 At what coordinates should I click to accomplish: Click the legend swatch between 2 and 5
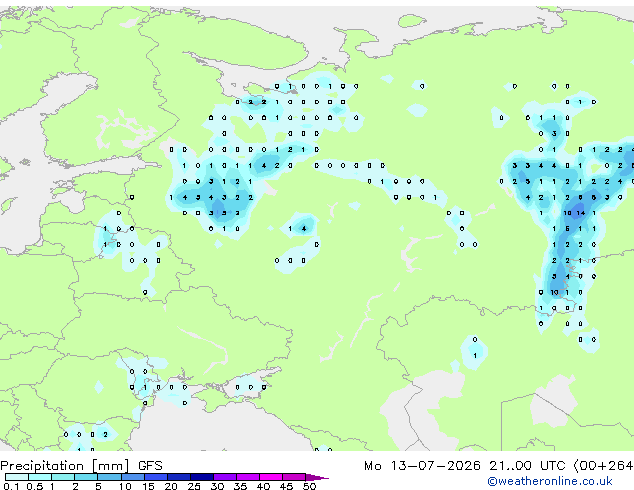coord(86,477)
